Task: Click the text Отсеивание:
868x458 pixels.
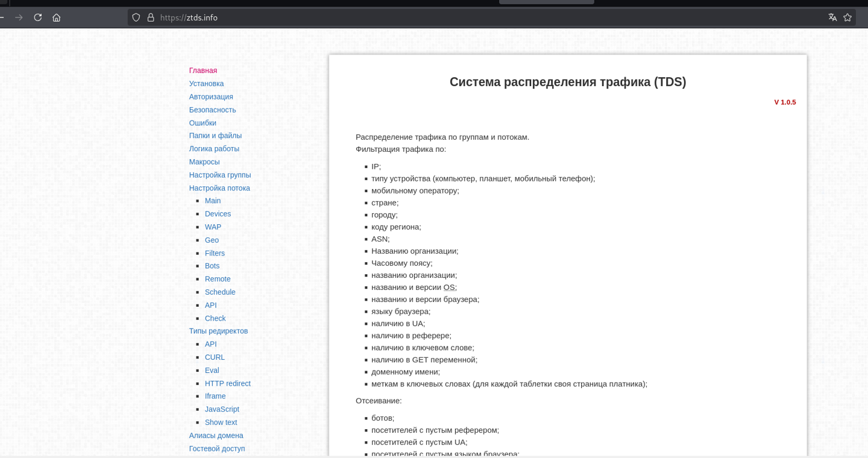Action: (x=379, y=401)
